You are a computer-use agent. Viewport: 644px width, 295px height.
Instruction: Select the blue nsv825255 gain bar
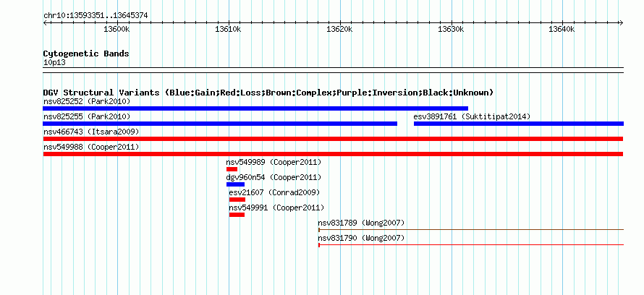(x=220, y=124)
